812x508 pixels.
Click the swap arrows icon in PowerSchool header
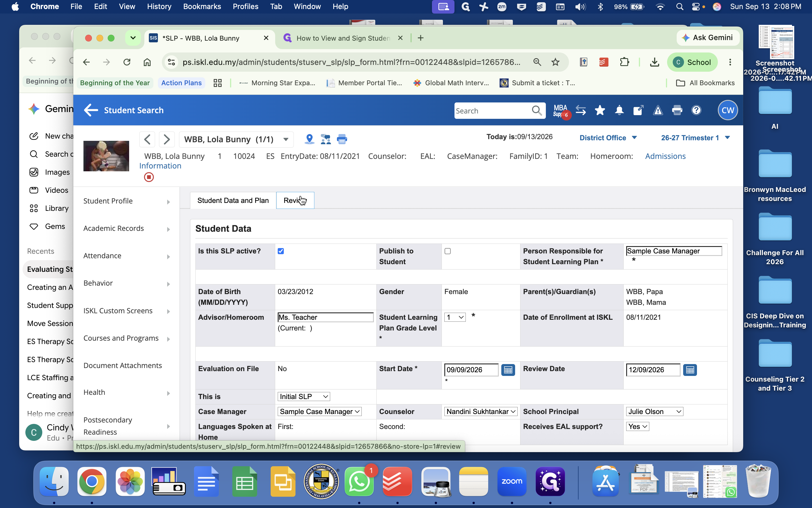pyautogui.click(x=581, y=110)
